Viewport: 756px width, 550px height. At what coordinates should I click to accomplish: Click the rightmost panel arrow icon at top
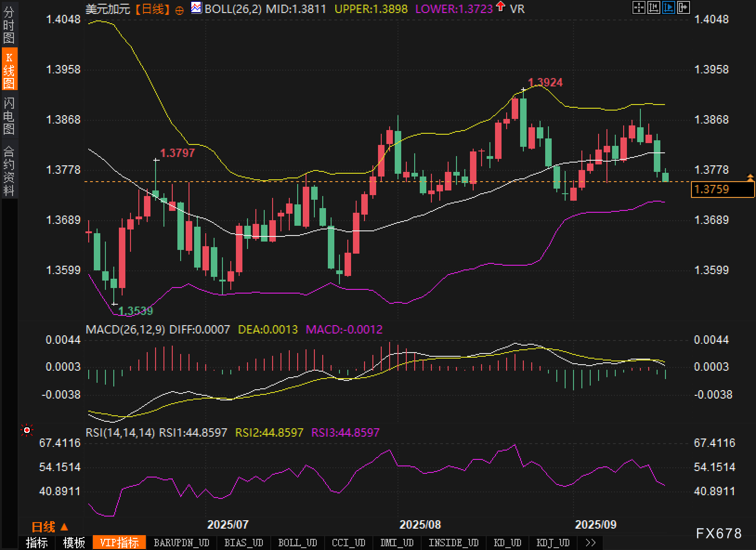coord(684,7)
